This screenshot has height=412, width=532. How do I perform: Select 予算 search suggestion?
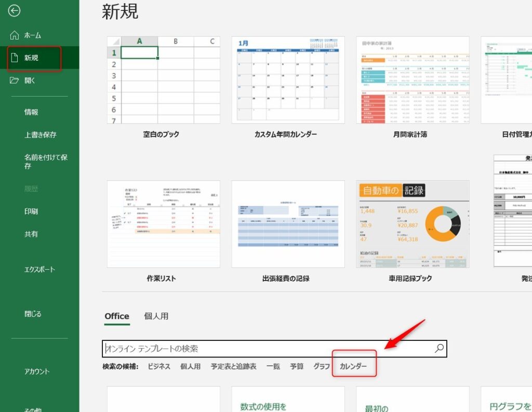(297, 366)
